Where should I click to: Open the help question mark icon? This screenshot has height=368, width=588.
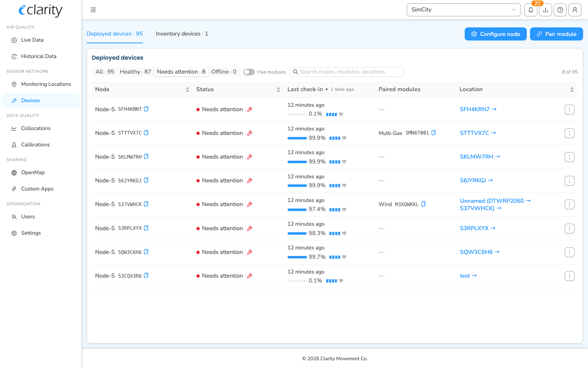560,10
